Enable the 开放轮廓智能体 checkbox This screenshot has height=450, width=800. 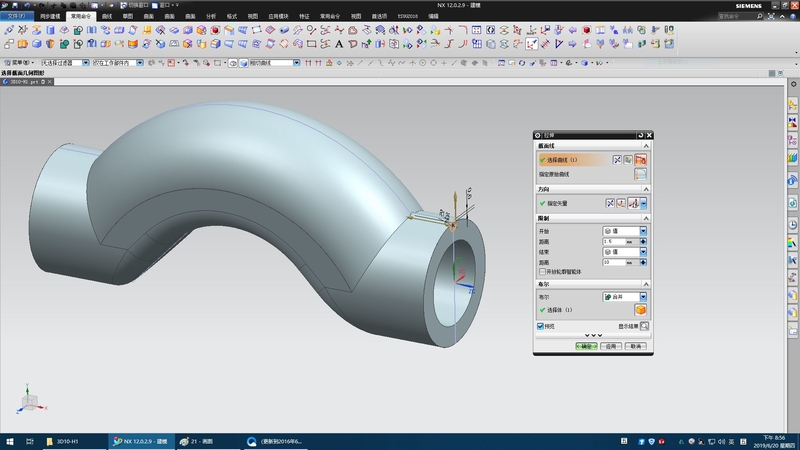tap(543, 271)
